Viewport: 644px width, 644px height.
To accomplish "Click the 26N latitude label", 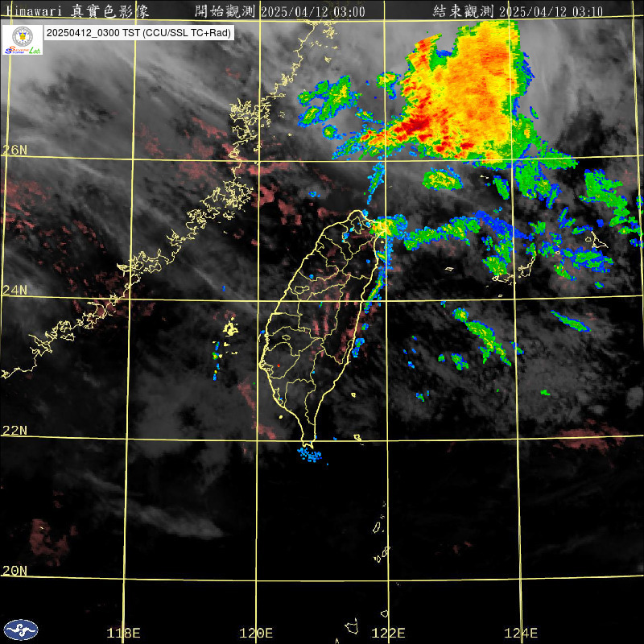I will coord(14,150).
